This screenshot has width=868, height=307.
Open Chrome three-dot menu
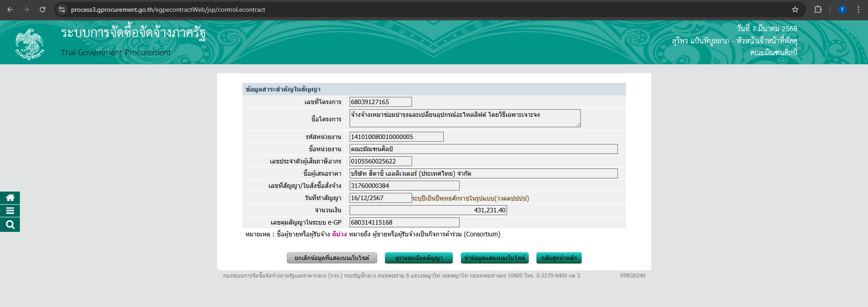click(x=859, y=10)
